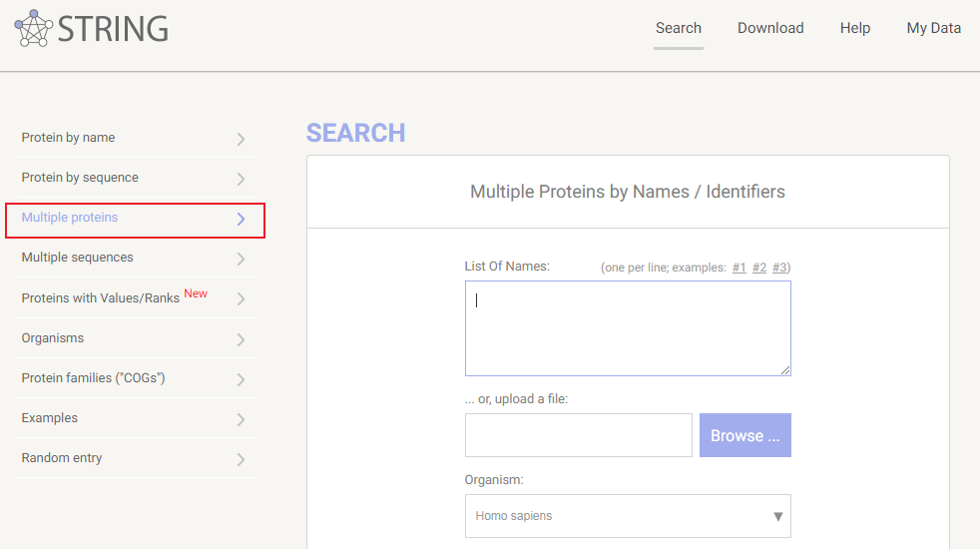
Task: Open the Download tab in top navigation
Action: 770,28
